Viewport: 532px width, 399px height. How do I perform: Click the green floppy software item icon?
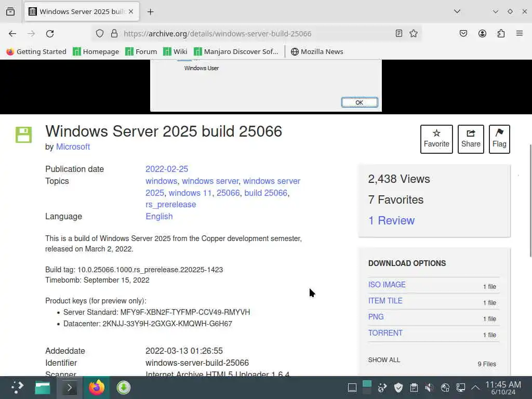click(x=23, y=135)
